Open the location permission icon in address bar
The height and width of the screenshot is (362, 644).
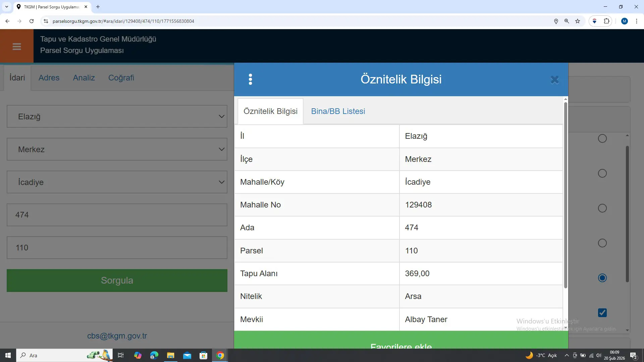click(x=556, y=21)
